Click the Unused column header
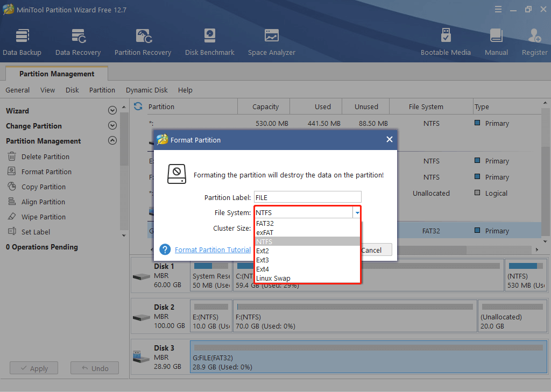551x392 pixels. point(366,106)
